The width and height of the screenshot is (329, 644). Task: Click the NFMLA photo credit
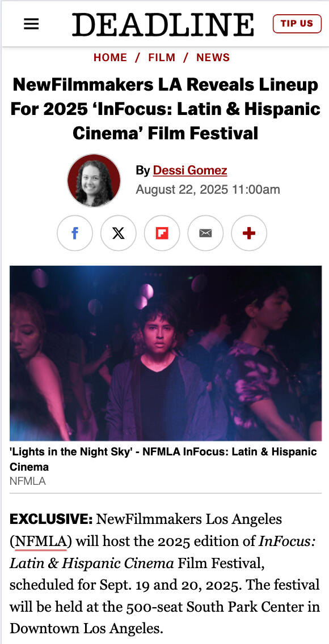(28, 481)
